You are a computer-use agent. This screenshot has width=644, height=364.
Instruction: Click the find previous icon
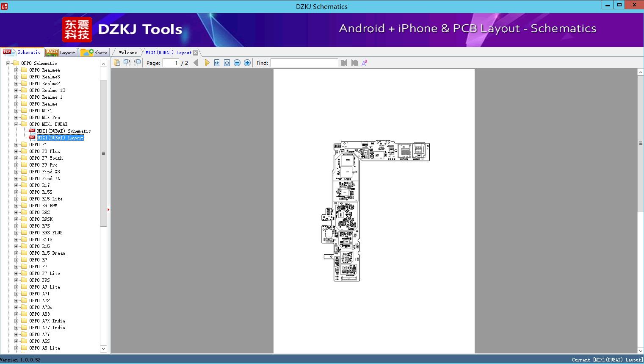coord(344,63)
